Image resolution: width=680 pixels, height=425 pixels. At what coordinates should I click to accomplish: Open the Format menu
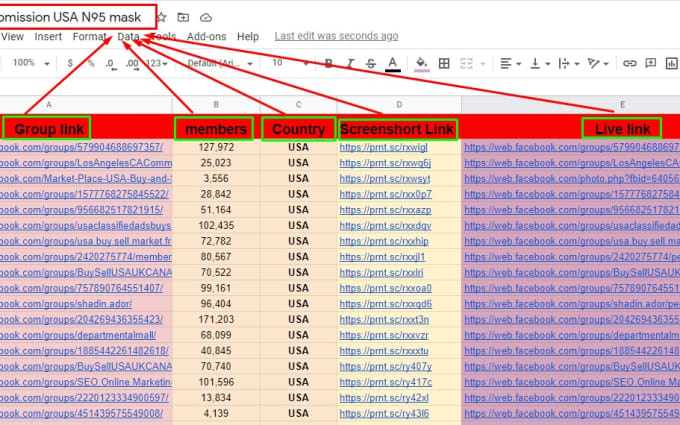tap(89, 36)
